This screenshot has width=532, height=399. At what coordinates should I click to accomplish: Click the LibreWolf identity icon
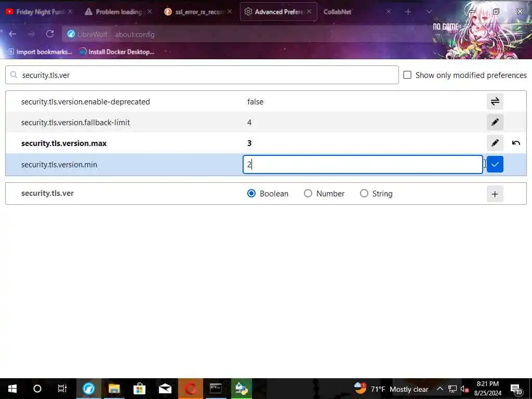point(71,34)
